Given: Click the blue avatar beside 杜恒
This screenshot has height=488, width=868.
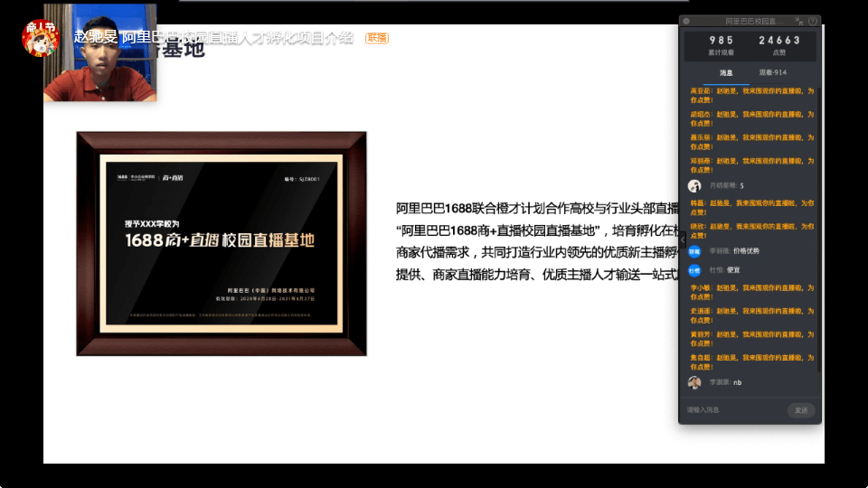Looking at the screenshot, I should point(694,269).
